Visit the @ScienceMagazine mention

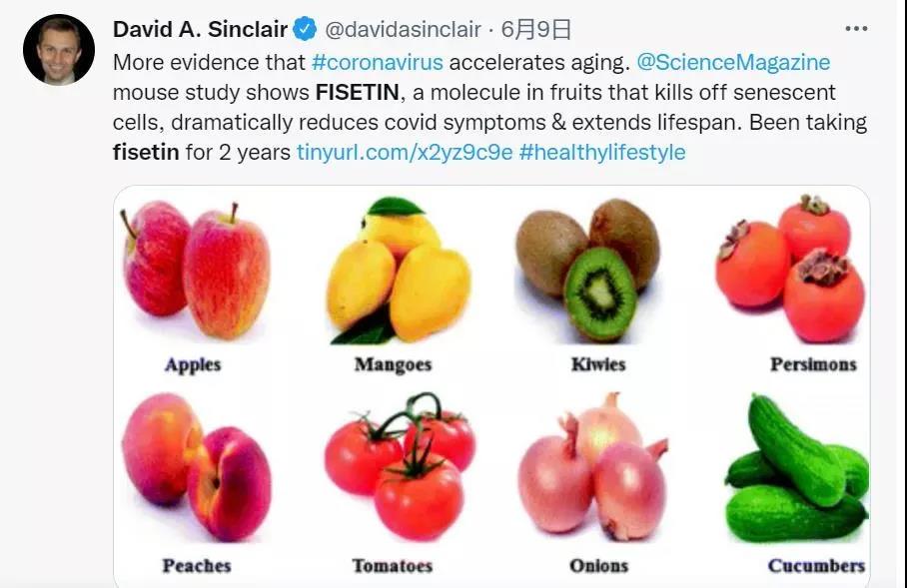[x=733, y=62]
